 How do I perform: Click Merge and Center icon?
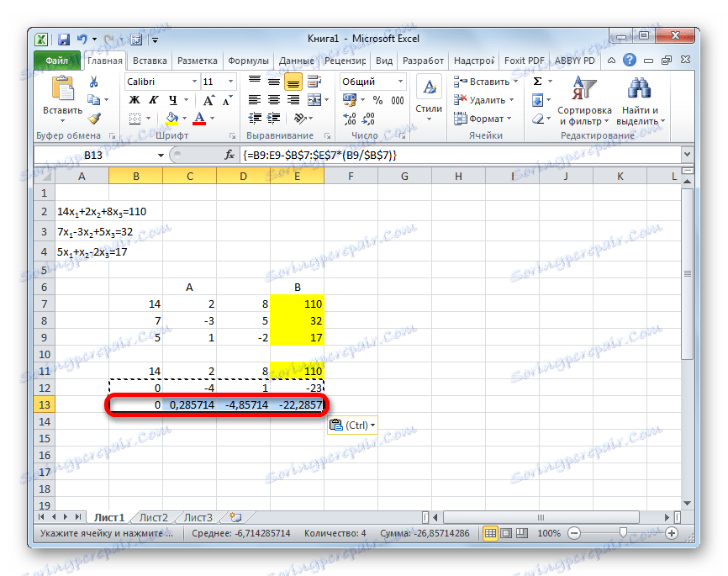[x=314, y=100]
